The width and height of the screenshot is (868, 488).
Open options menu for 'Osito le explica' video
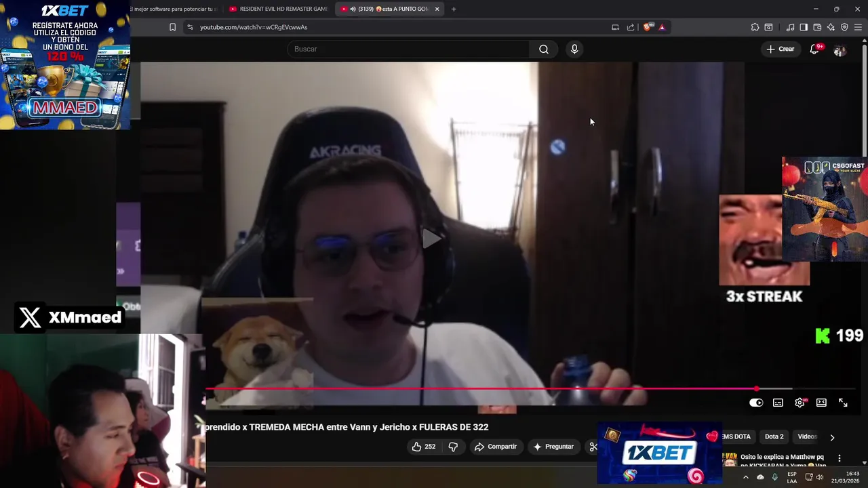click(x=840, y=458)
